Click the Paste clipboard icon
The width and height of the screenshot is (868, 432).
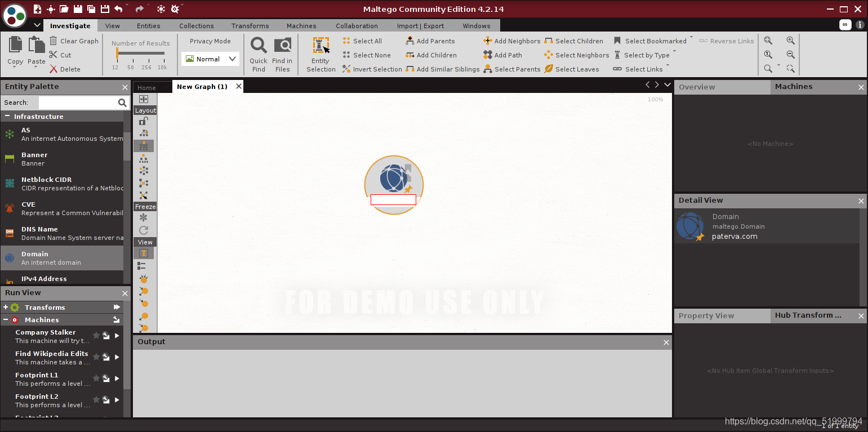(x=37, y=45)
